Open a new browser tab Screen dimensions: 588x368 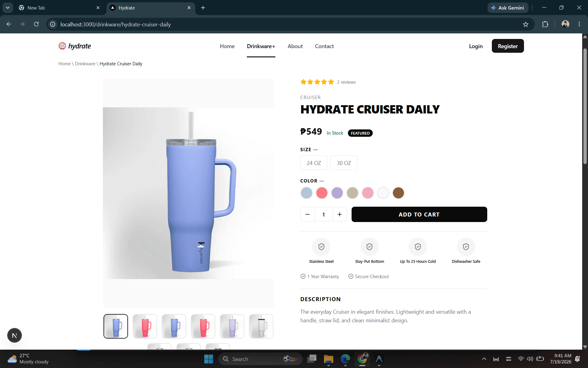(203, 8)
